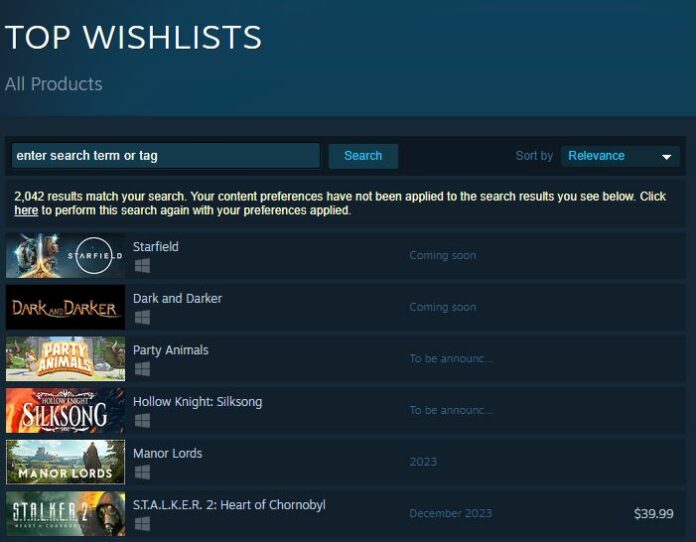Focus the search term or tag field
The image size is (696, 542).
point(166,156)
